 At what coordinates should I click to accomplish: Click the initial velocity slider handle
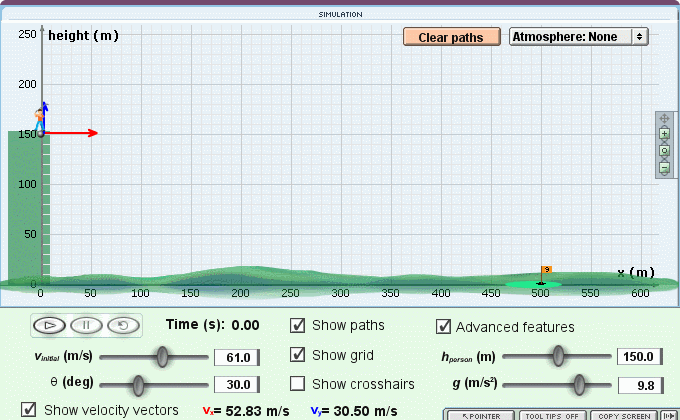[x=162, y=356]
